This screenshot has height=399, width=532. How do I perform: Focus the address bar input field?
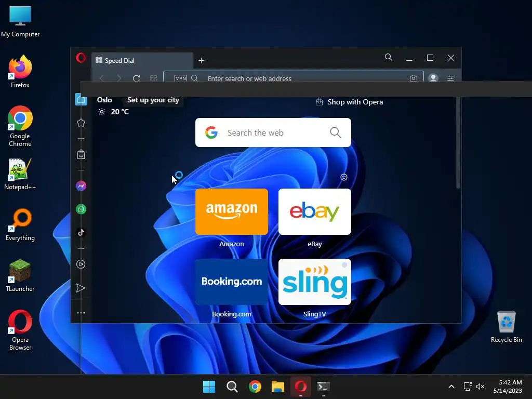(294, 77)
